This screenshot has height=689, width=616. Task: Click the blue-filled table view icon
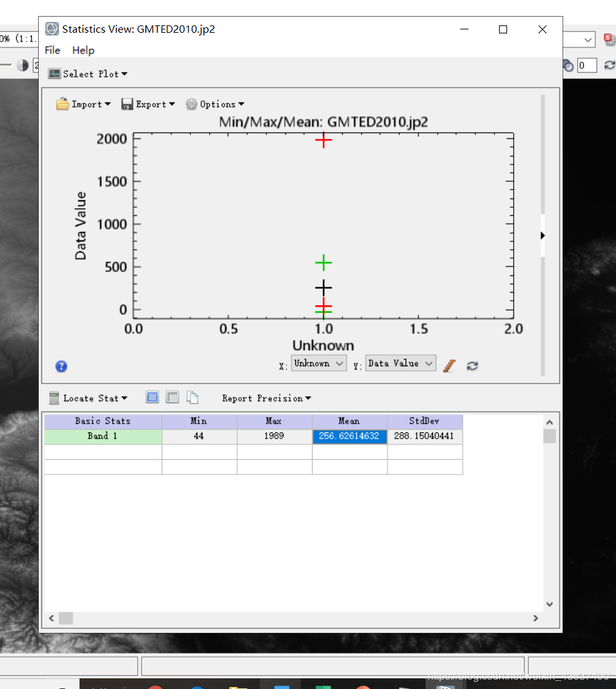click(152, 398)
